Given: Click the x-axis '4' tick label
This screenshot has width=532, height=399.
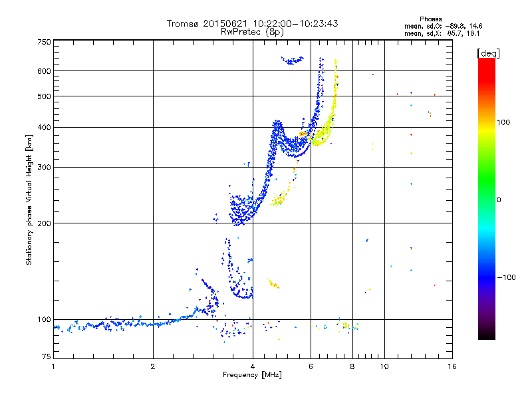Looking at the screenshot, I should [253, 366].
